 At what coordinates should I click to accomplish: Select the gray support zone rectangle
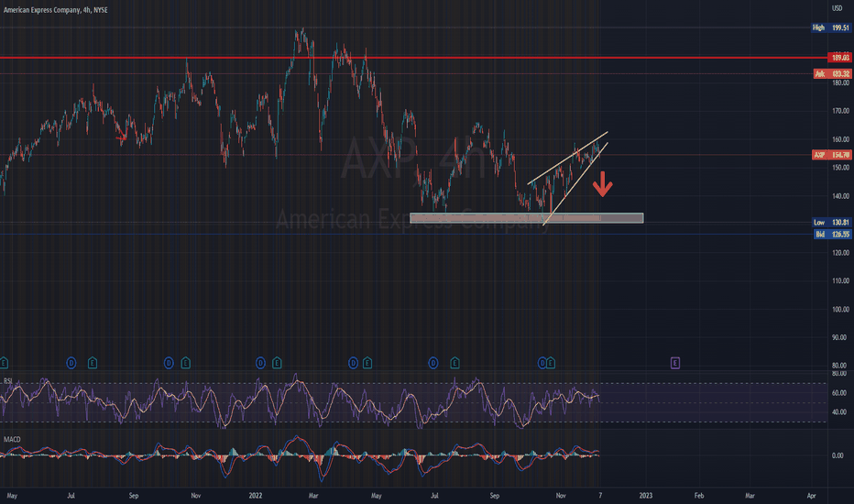pyautogui.click(x=527, y=218)
